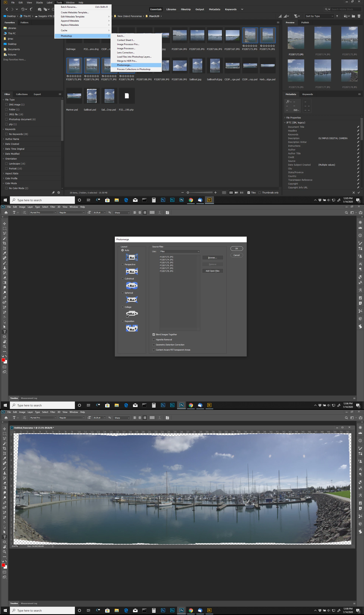Screen dimensions: 364x615
Task: Expand the Author Name filter section
Action: tap(12, 139)
